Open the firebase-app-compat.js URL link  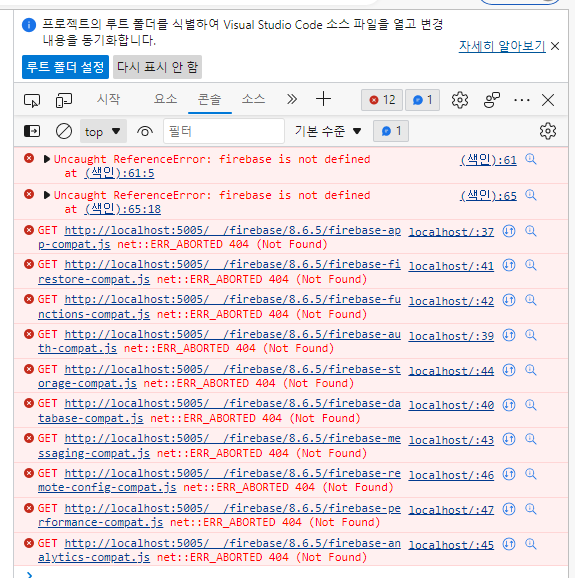(219, 237)
